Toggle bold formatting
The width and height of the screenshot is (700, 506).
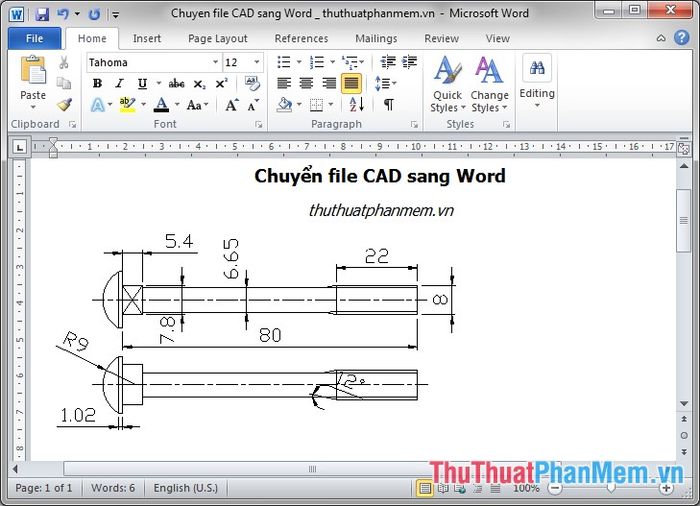(x=97, y=84)
